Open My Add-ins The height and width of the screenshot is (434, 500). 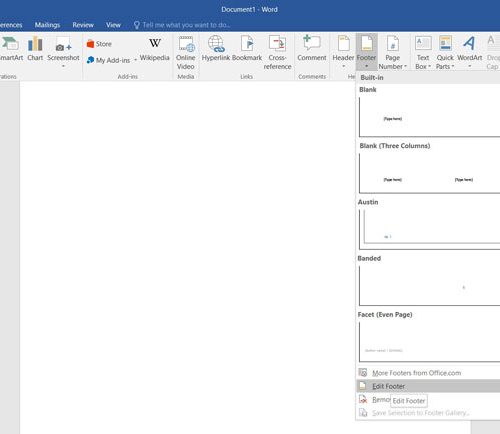pyautogui.click(x=108, y=60)
